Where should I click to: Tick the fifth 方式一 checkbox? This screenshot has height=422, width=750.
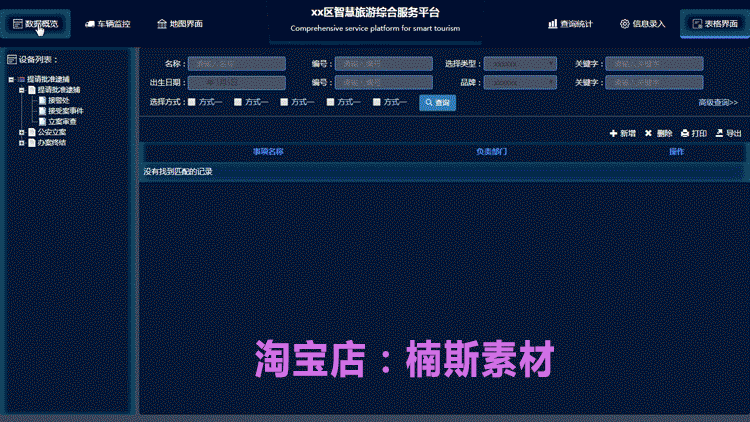click(x=377, y=102)
